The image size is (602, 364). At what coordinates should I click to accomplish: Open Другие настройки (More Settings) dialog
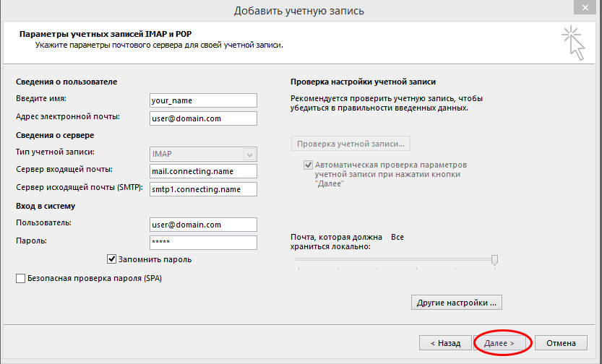tap(457, 302)
